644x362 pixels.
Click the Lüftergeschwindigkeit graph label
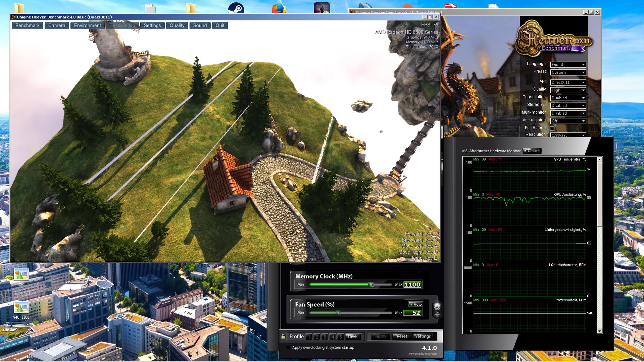tap(565, 230)
